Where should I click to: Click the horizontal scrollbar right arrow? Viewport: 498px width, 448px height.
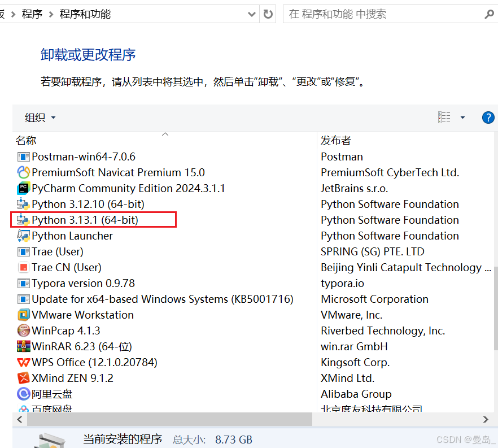(486, 419)
